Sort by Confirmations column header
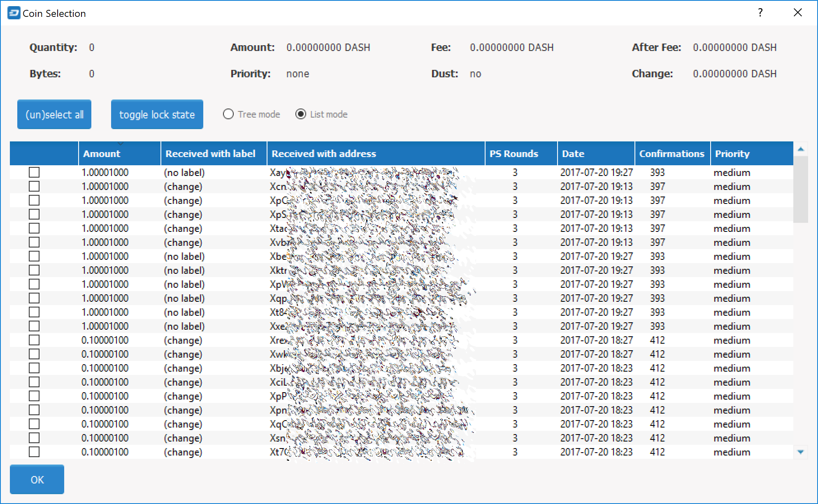818x504 pixels. pos(673,153)
